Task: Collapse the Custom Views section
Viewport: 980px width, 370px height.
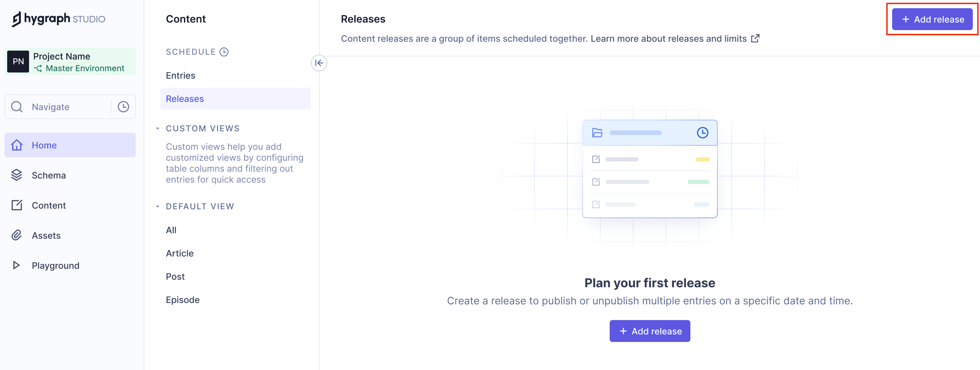Action: point(158,128)
